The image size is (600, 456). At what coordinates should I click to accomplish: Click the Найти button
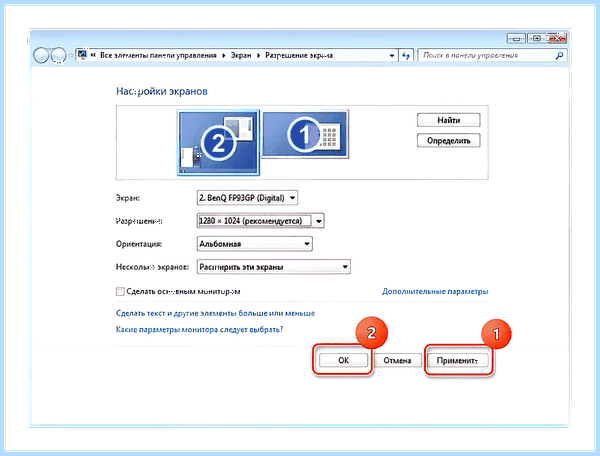[x=448, y=120]
